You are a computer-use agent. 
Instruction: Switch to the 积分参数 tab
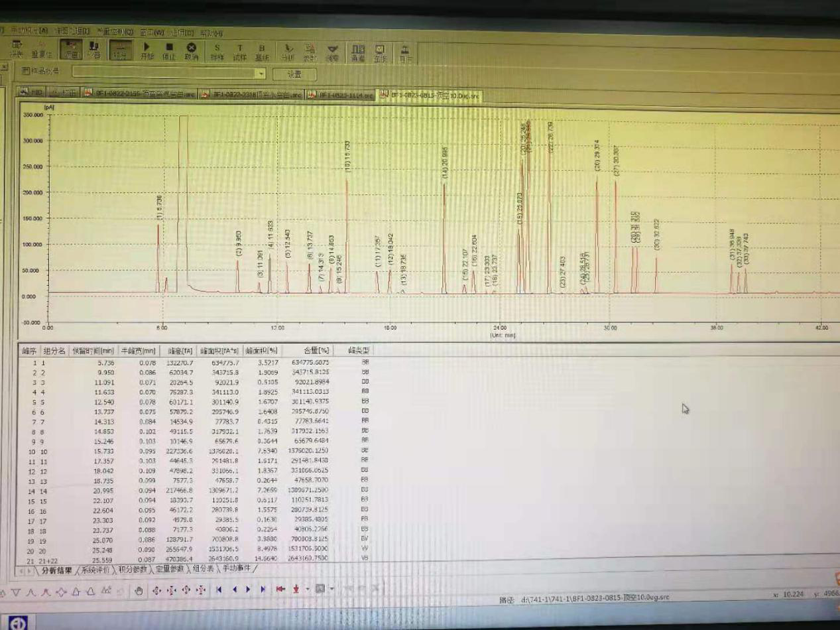[134, 569]
